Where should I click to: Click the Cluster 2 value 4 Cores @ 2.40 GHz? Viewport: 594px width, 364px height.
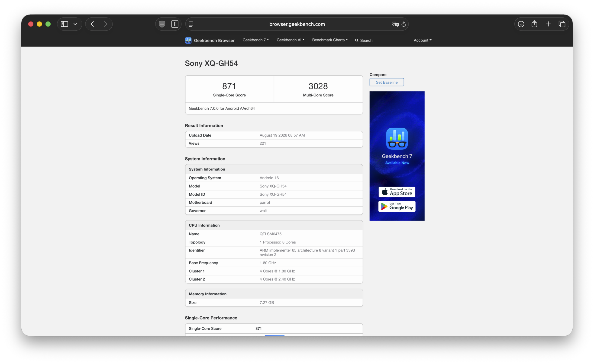coord(277,279)
